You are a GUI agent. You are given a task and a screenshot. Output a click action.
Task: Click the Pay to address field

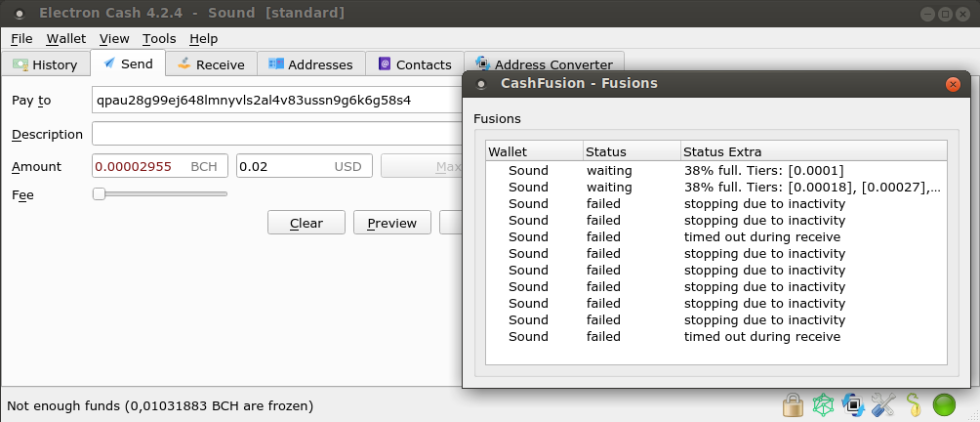click(x=277, y=100)
